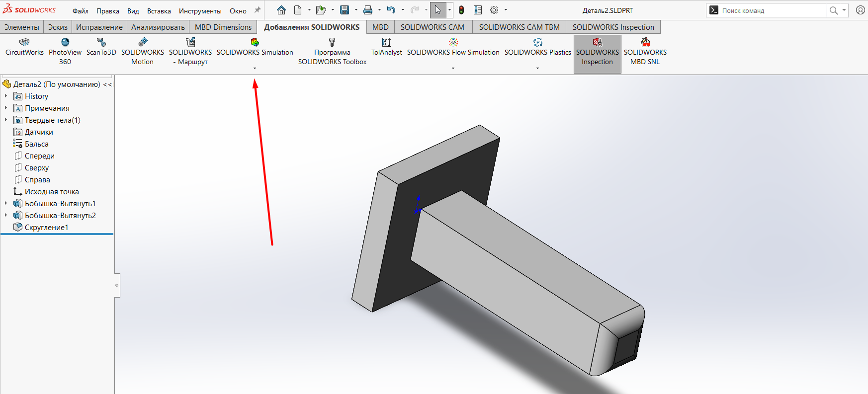
Task: Open the Правка menu
Action: [108, 11]
